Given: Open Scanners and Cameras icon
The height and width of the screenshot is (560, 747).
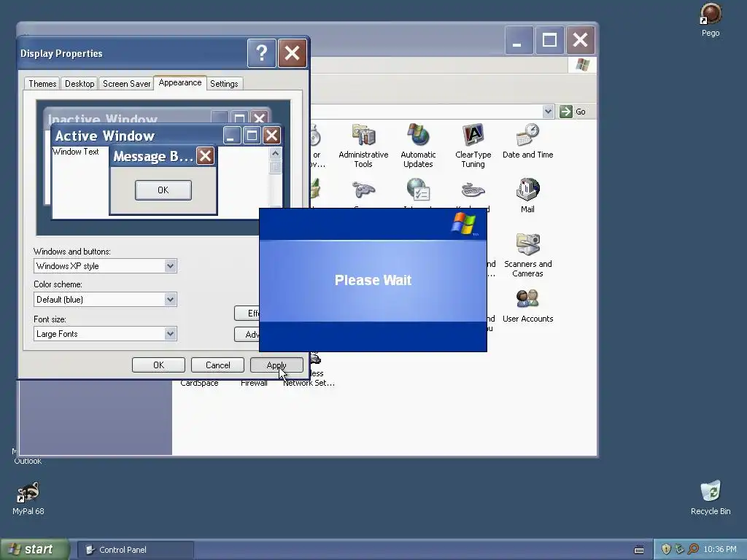Looking at the screenshot, I should (x=527, y=254).
